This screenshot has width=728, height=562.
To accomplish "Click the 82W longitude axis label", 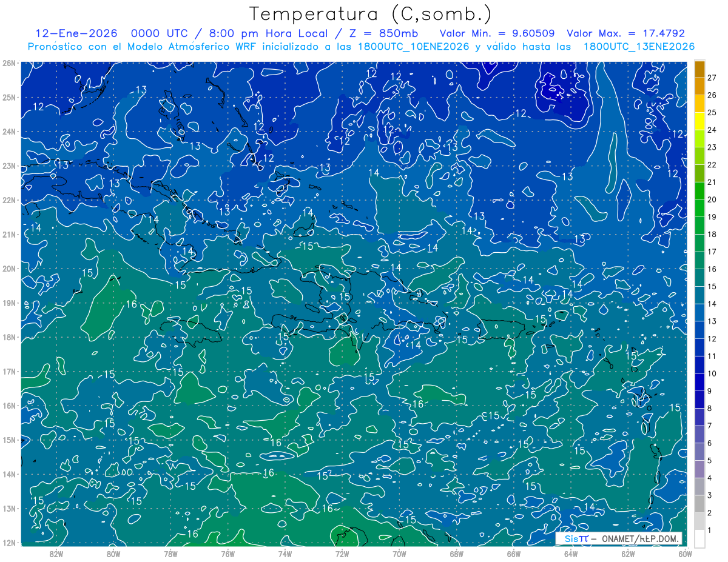I will [x=56, y=554].
